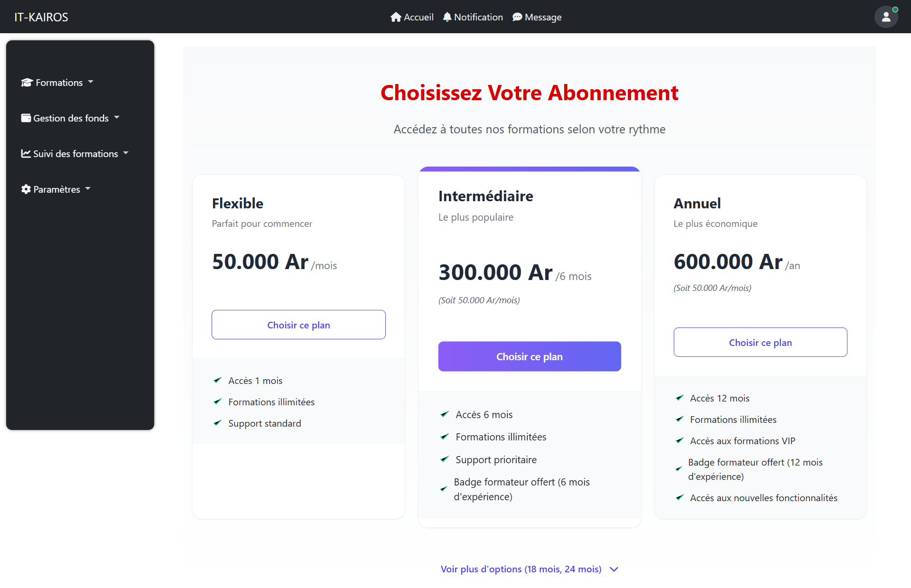
Task: Choose the Intermédiaire plan button
Action: (x=530, y=356)
